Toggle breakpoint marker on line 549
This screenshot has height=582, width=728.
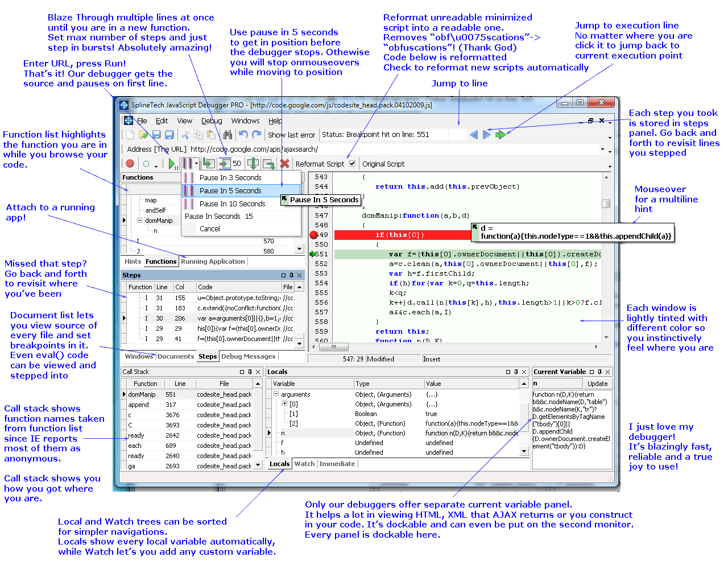(313, 235)
